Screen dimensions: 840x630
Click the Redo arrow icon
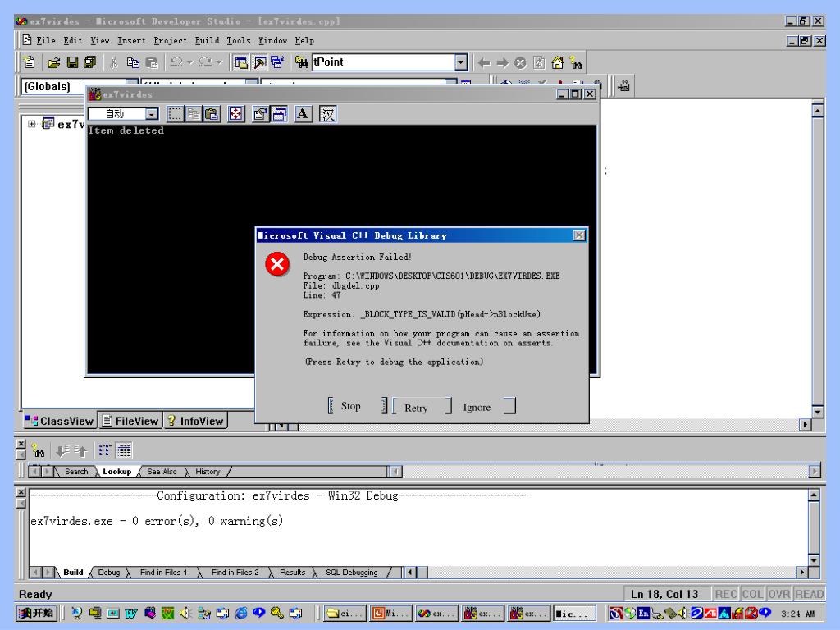[x=205, y=62]
